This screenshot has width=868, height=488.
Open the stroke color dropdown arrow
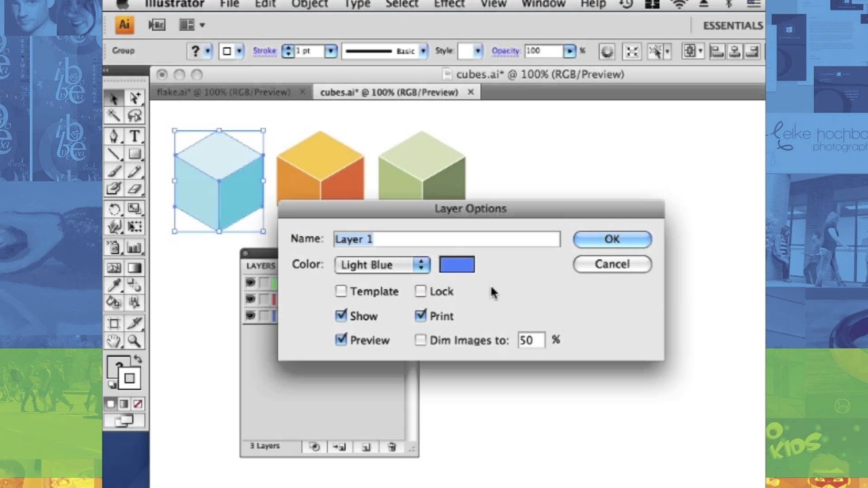point(240,51)
